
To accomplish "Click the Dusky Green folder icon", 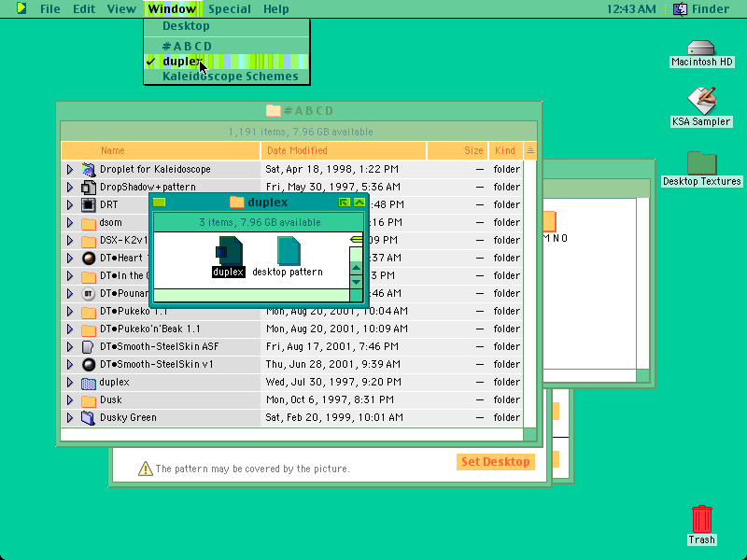I will (x=88, y=417).
